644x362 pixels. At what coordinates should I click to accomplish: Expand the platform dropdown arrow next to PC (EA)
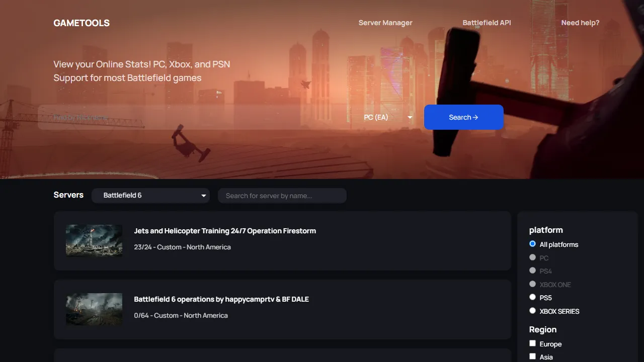410,117
